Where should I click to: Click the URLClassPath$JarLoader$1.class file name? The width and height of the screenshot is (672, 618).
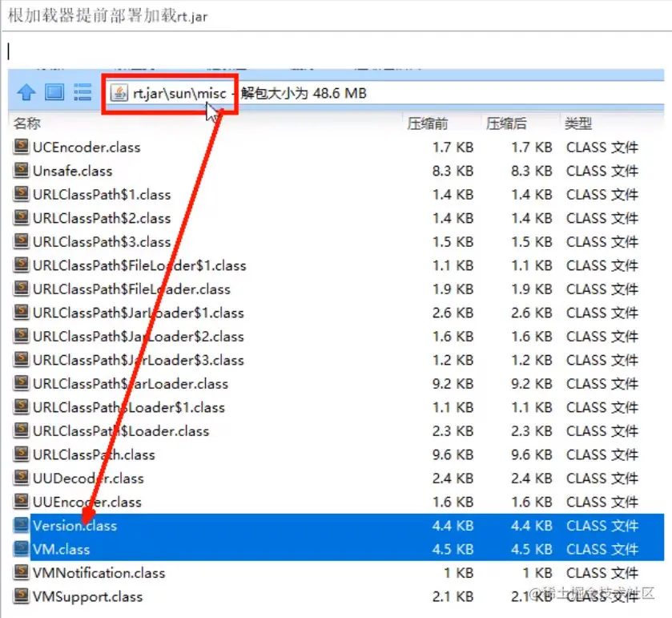[x=139, y=313]
